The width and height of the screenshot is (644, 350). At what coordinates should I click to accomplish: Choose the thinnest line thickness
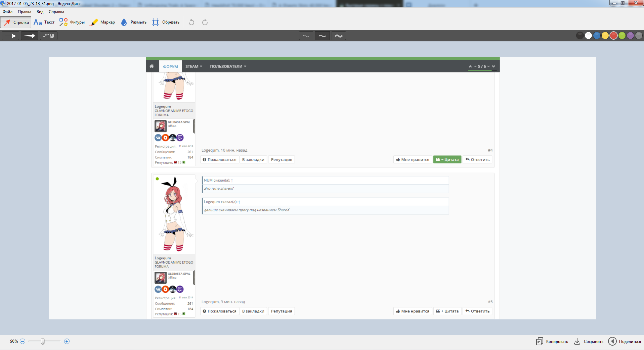tap(306, 36)
